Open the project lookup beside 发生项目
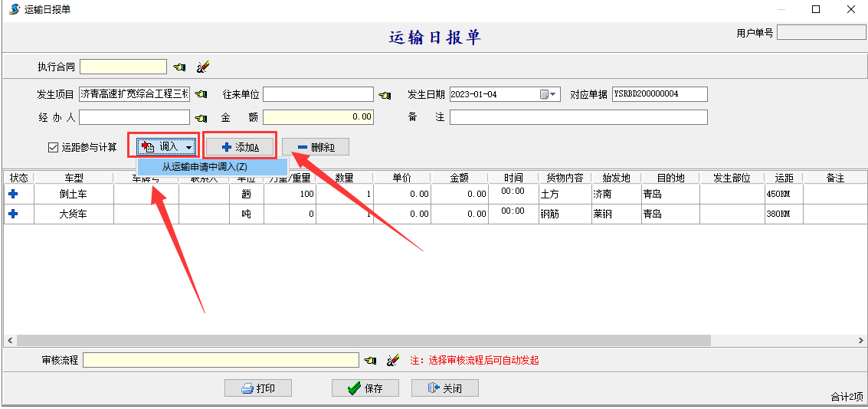Screen dimensions: 868x409 pyautogui.click(x=201, y=94)
